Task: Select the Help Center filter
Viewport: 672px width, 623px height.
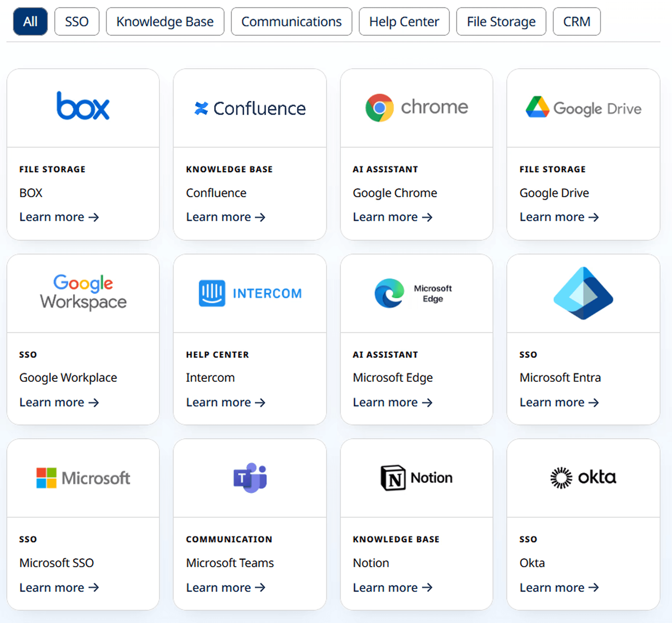Action: coord(404,21)
